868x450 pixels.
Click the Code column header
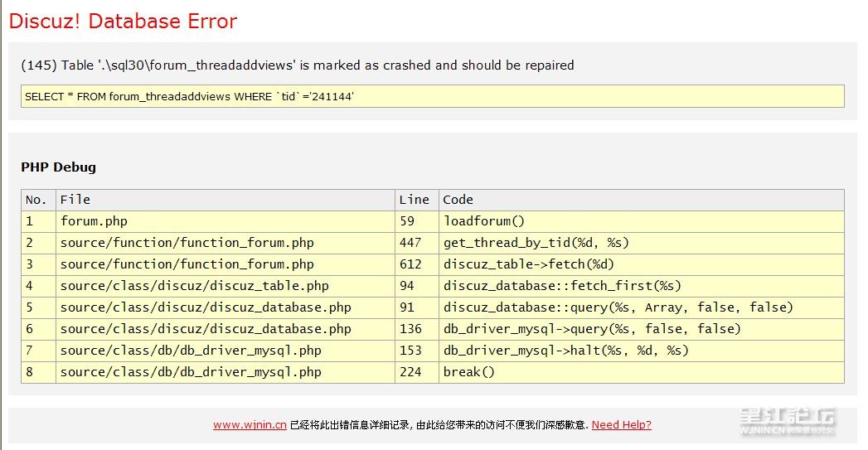coord(642,200)
